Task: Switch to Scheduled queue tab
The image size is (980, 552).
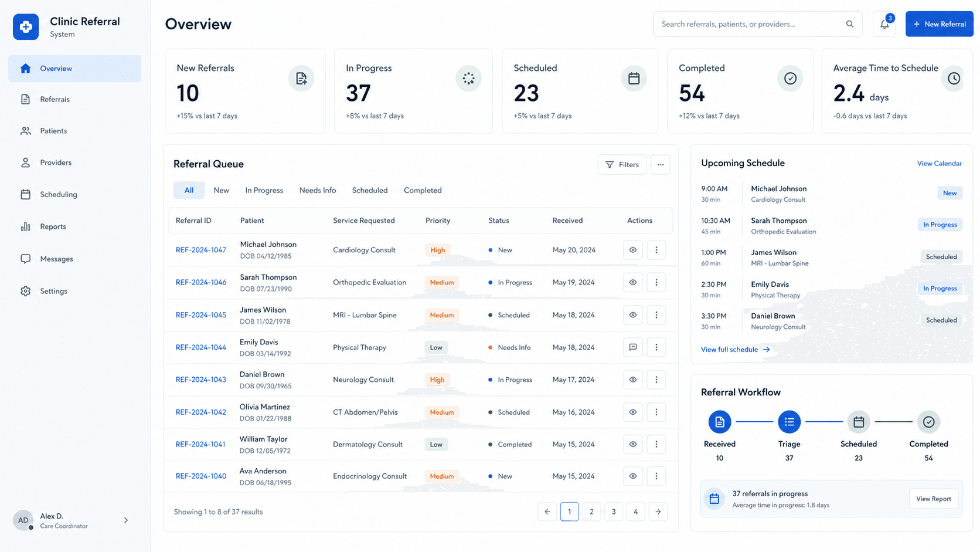Action: (x=370, y=190)
